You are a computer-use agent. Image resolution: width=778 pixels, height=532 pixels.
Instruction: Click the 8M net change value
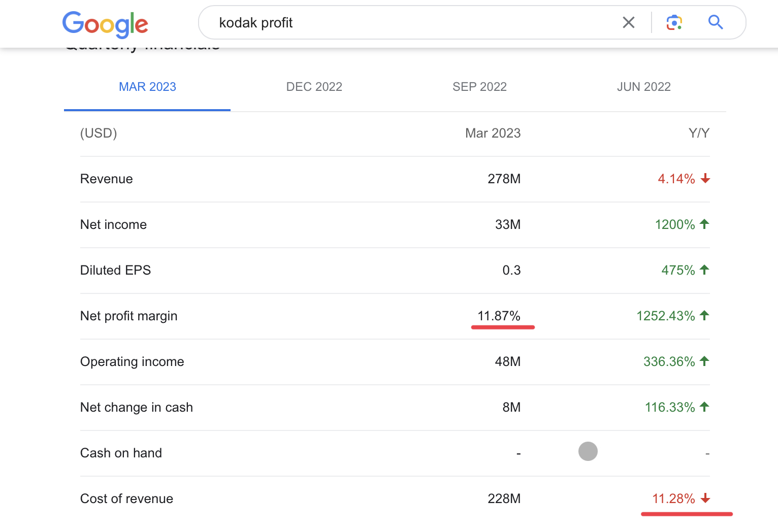[x=511, y=407]
